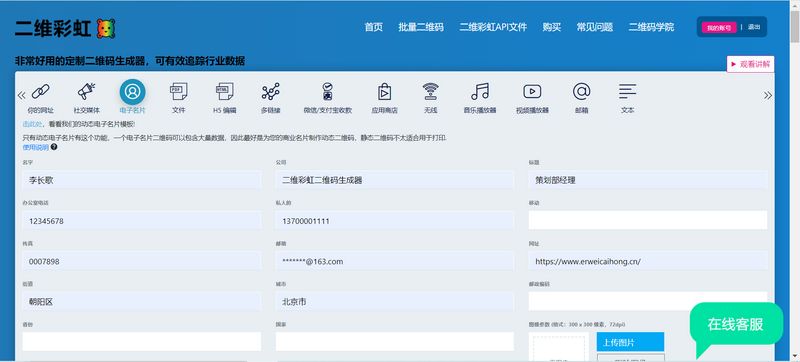Click the company field 二维彩虹二维码生成器
Viewport: 800px width, 362px height.
[395, 180]
